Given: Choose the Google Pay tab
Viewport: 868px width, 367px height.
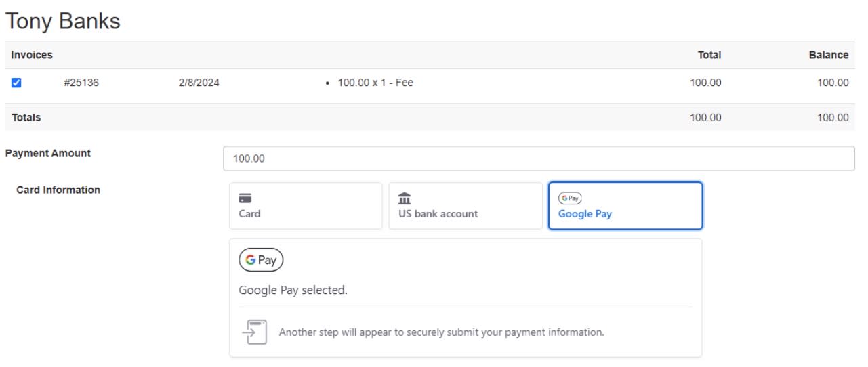Looking at the screenshot, I should [625, 206].
